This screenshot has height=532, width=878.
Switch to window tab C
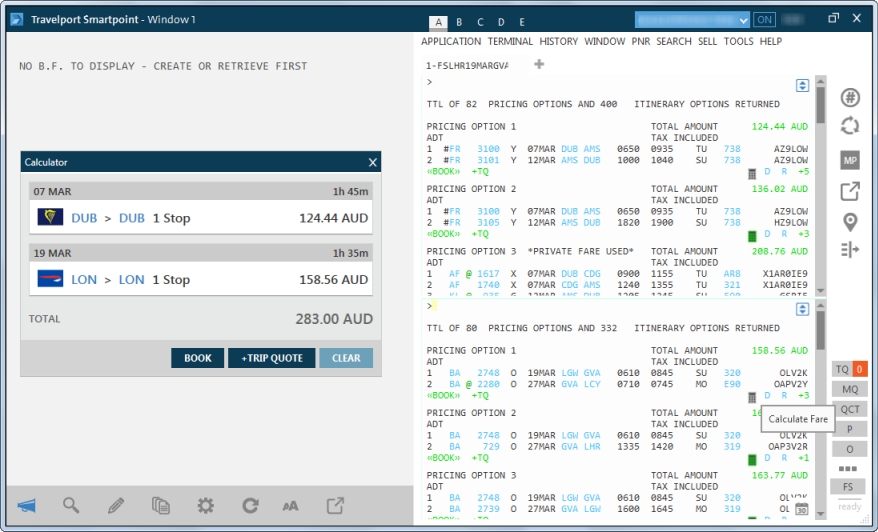pos(480,22)
